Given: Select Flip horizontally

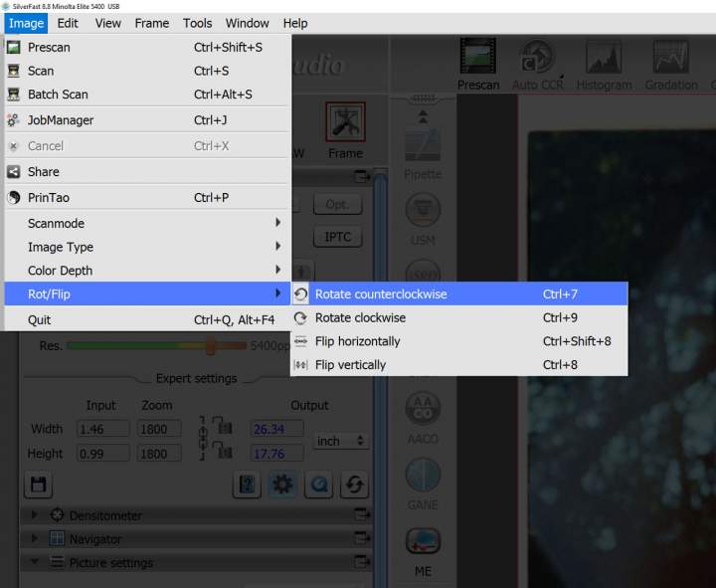Looking at the screenshot, I should tap(459, 341).
